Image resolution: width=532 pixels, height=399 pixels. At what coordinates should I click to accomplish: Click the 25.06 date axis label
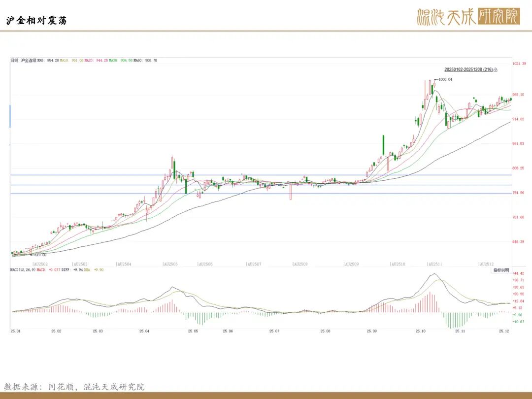(x=228, y=331)
